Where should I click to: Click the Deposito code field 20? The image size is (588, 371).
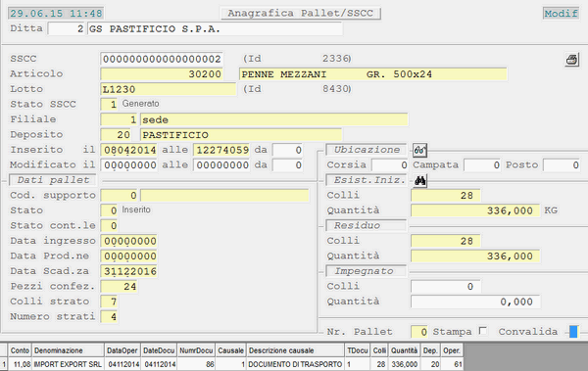point(116,134)
